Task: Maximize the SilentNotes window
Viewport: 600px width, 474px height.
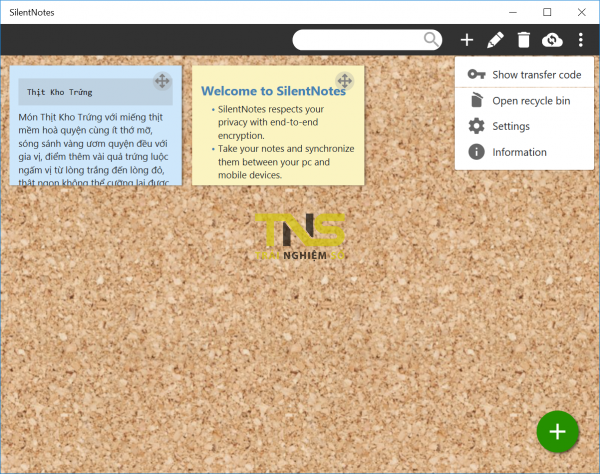Action: (x=547, y=12)
